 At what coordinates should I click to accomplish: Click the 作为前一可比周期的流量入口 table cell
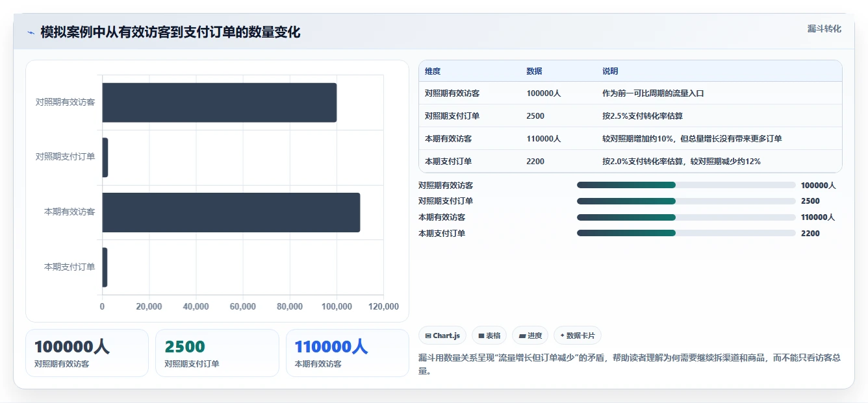[x=653, y=93]
